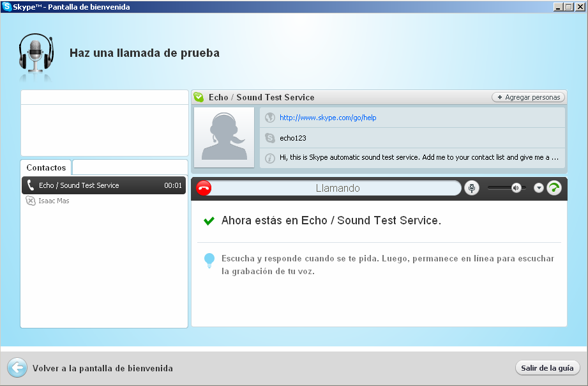Open the skype.com/go/help link
The width and height of the screenshot is (588, 386).
[328, 118]
